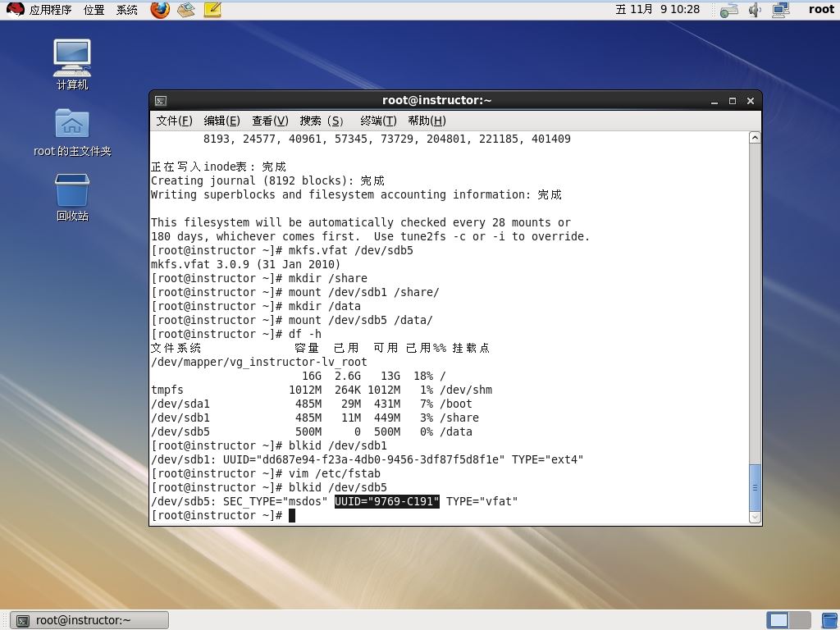Viewport: 840px width, 630px height.
Task: Click the highlighted UUID="9769-C191" text
Action: (x=387, y=501)
